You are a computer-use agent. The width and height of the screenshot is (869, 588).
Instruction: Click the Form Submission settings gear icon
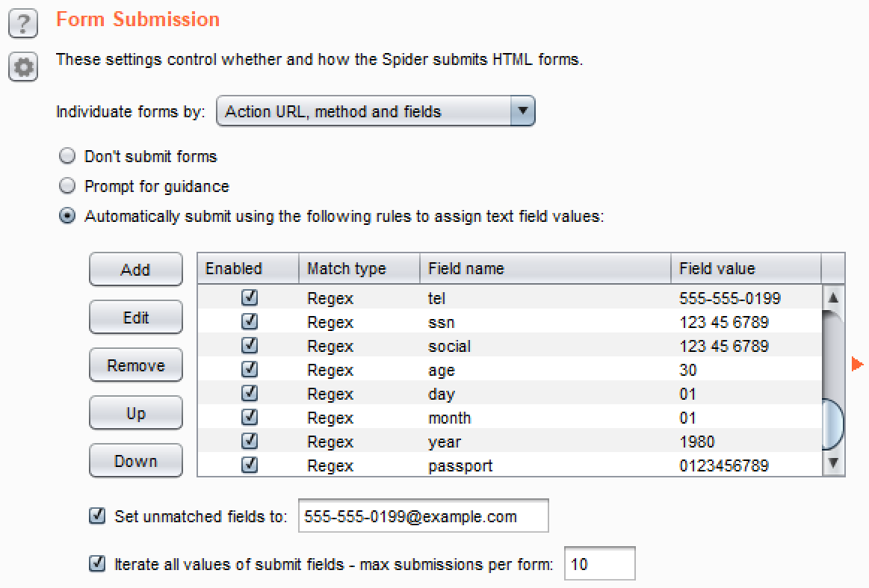pos(23,68)
